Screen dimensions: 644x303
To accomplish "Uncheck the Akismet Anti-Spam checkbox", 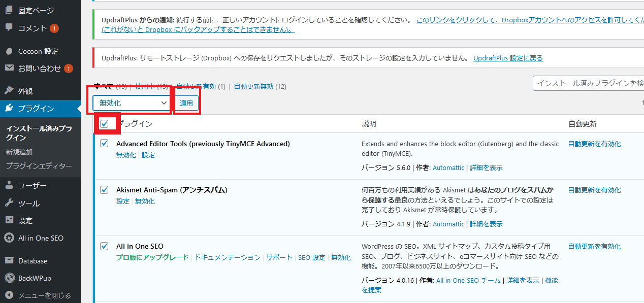I will [x=104, y=190].
